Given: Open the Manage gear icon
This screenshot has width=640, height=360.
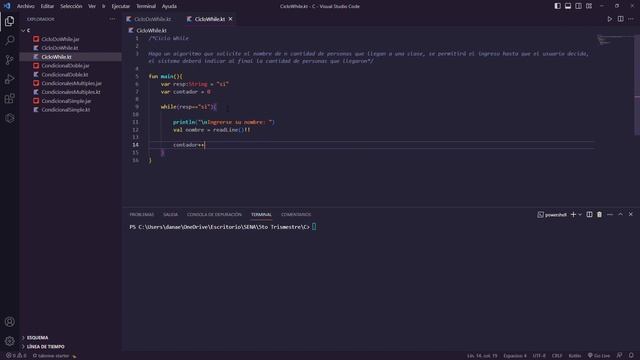Looking at the screenshot, I should tap(9, 341).
